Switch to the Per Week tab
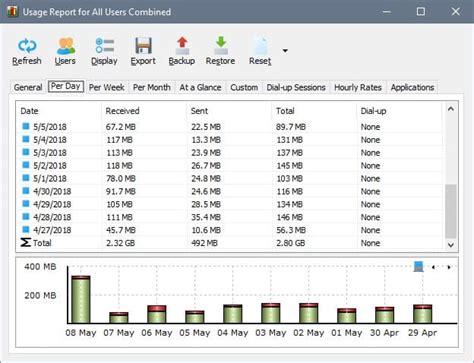Viewport: 474px width, 363px height. click(x=107, y=87)
